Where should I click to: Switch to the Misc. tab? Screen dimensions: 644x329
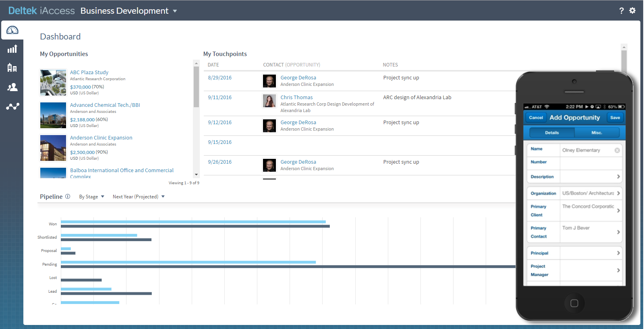[596, 133]
